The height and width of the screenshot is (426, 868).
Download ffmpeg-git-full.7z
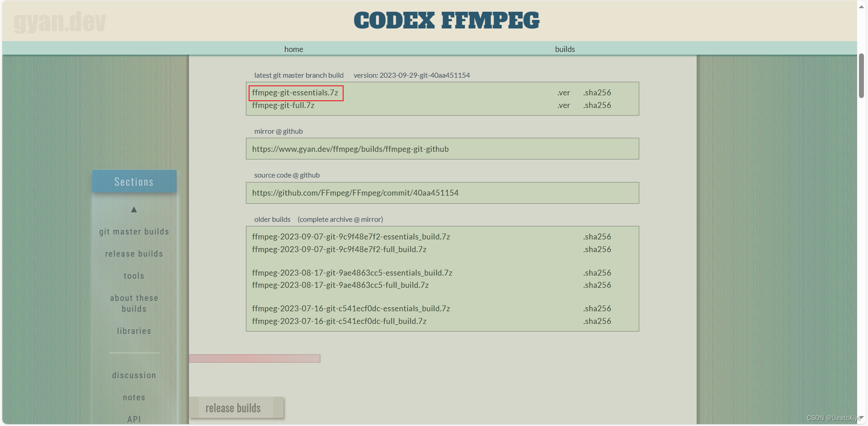pos(283,105)
